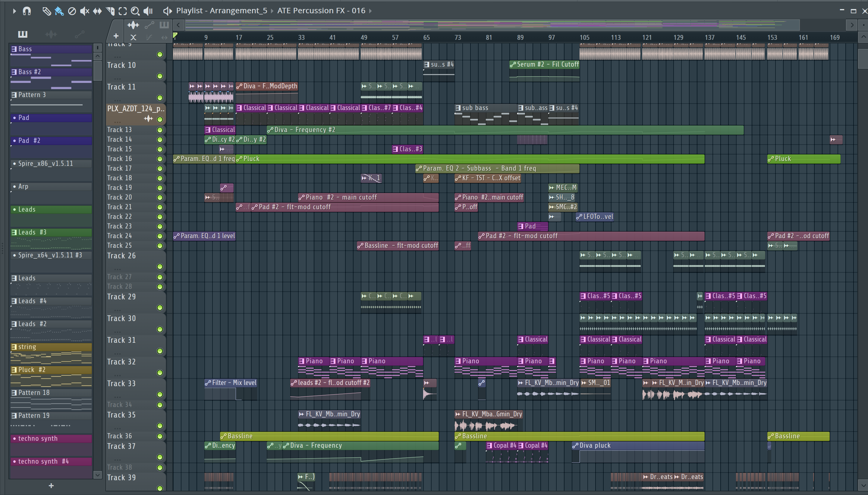Show automation clips in the picker filter
Image resolution: width=868 pixels, height=495 pixels.
[79, 34]
